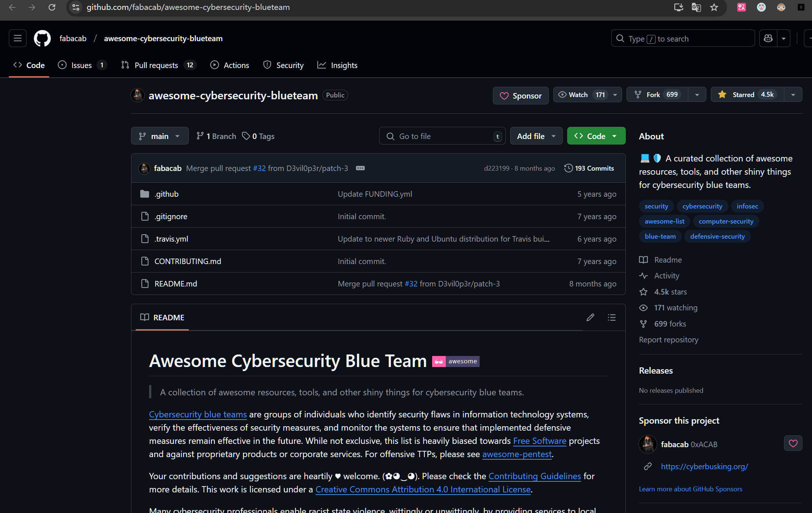
Task: Expand the main branch dropdown
Action: [x=160, y=136]
